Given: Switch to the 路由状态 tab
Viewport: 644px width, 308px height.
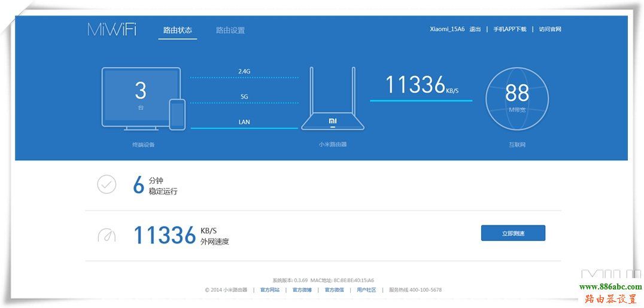Looking at the screenshot, I should point(178,30).
